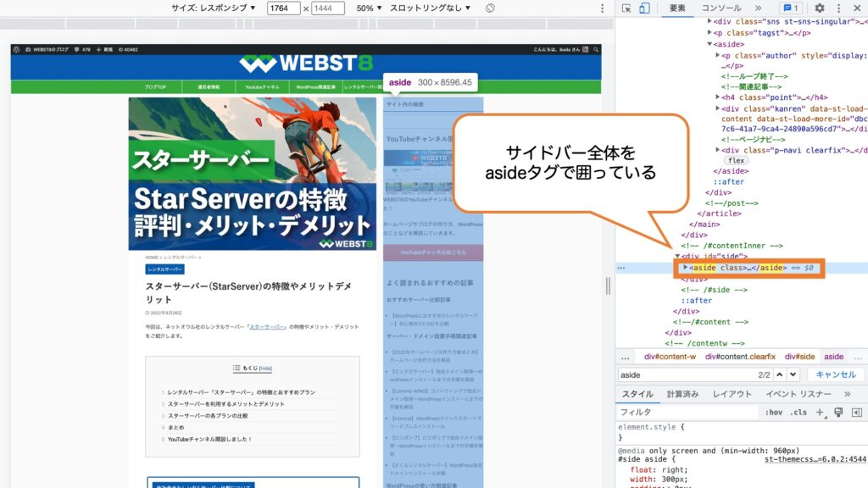Toggle element state :hov button
868x488 pixels.
click(x=773, y=413)
